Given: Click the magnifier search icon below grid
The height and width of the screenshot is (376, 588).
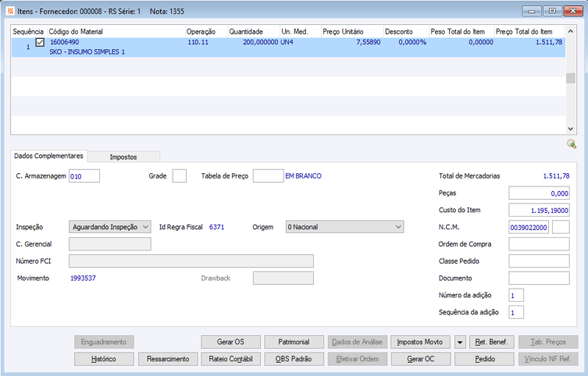Looking at the screenshot, I should point(572,144).
